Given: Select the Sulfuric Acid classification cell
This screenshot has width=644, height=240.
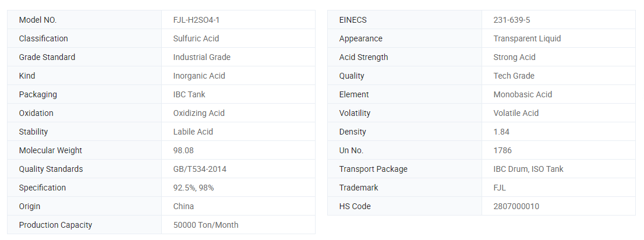Looking at the screenshot, I should point(196,38).
